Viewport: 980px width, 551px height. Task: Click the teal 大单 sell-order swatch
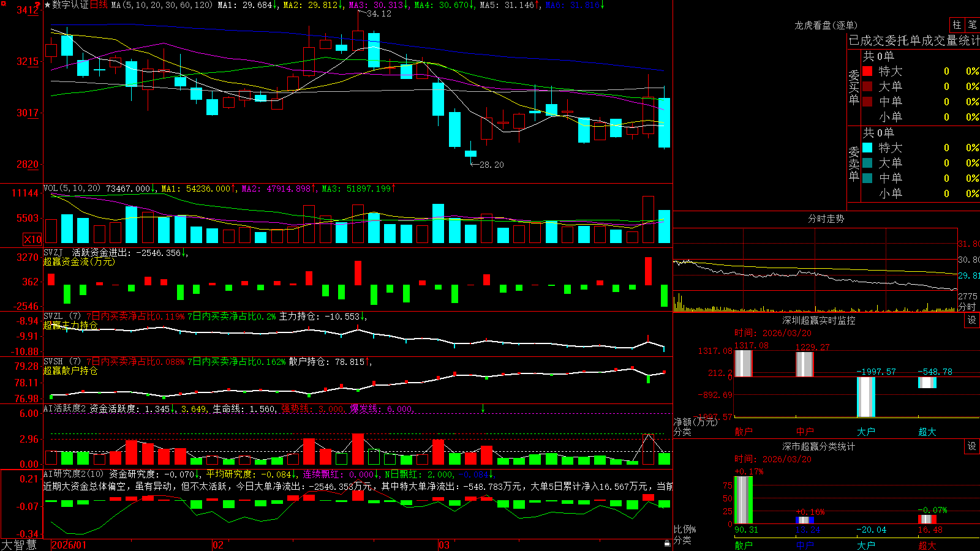pyautogui.click(x=867, y=163)
